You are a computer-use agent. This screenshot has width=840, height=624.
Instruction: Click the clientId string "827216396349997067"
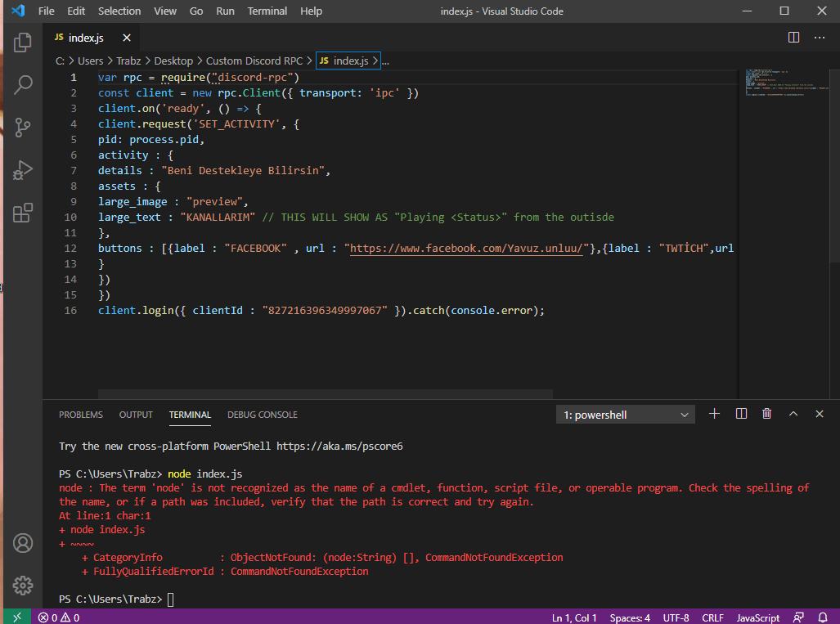point(325,310)
